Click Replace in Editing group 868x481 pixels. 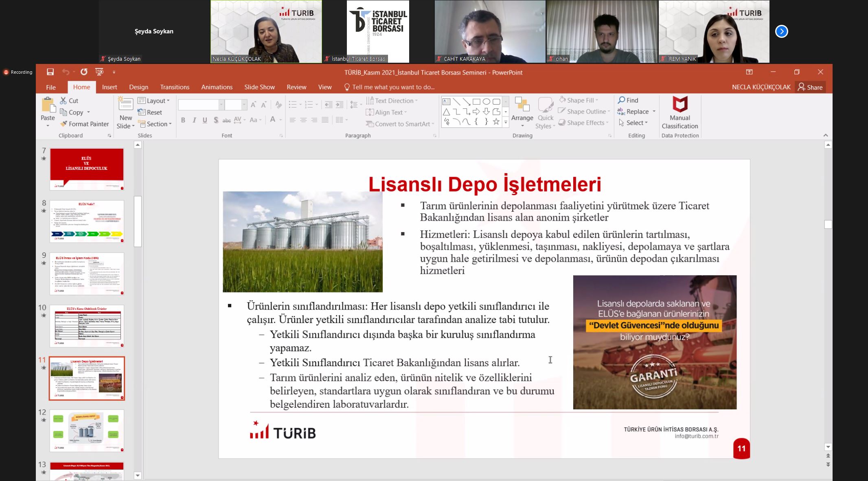636,112
